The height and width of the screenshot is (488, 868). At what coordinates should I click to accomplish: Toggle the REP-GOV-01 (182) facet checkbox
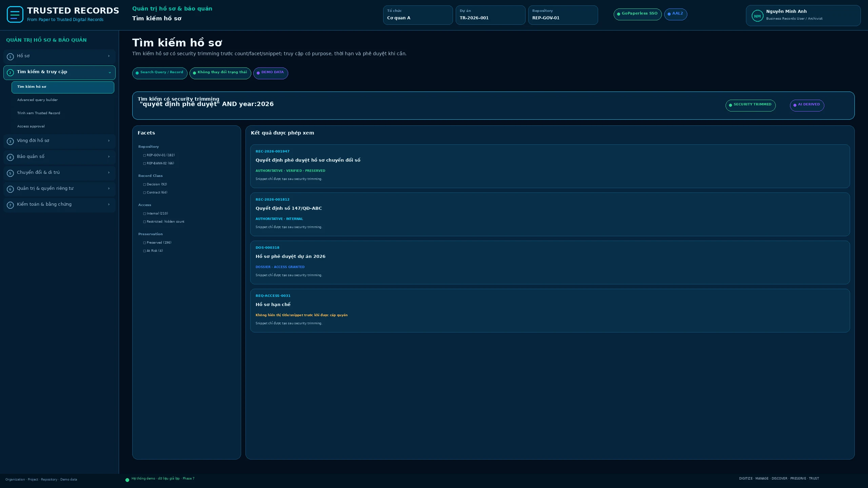point(144,155)
